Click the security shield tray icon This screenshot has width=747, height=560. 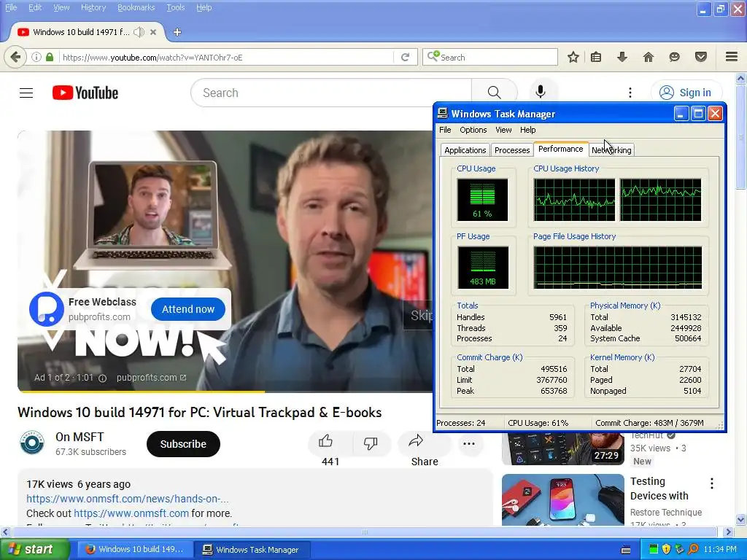(667, 549)
